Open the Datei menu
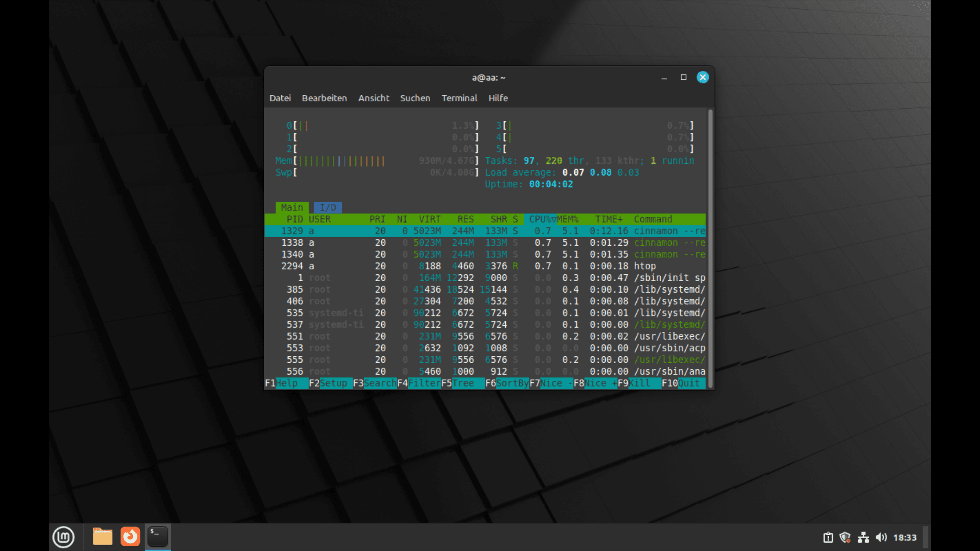The height and width of the screenshot is (551, 980). point(280,98)
